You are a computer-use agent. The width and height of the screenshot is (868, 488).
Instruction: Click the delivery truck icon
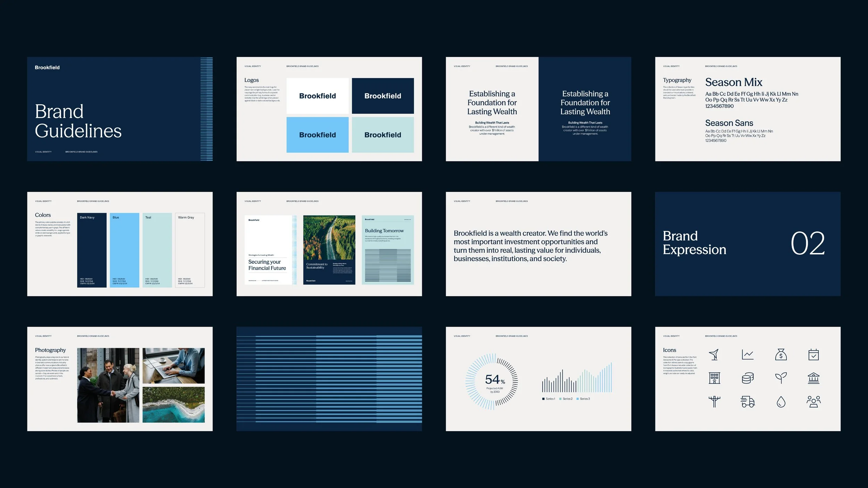[x=748, y=402]
